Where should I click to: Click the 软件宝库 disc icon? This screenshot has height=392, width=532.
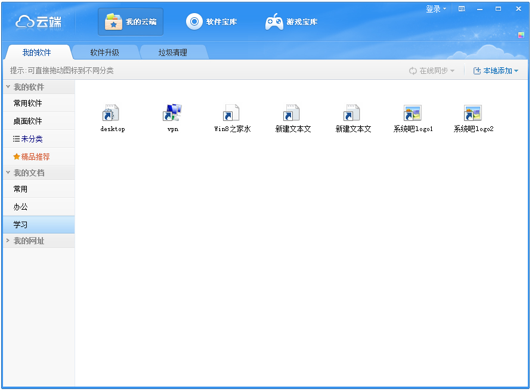click(x=194, y=21)
